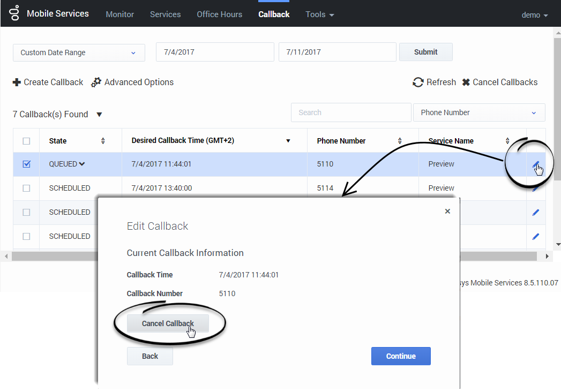The height and width of the screenshot is (392, 561).
Task: Click the blue Continue button
Action: pos(401,356)
